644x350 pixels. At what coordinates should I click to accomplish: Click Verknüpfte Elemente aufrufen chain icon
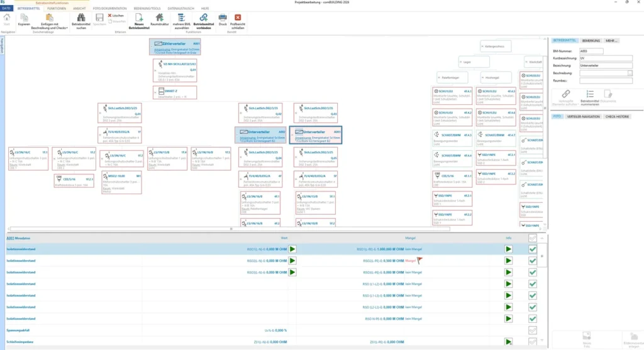[x=566, y=94]
